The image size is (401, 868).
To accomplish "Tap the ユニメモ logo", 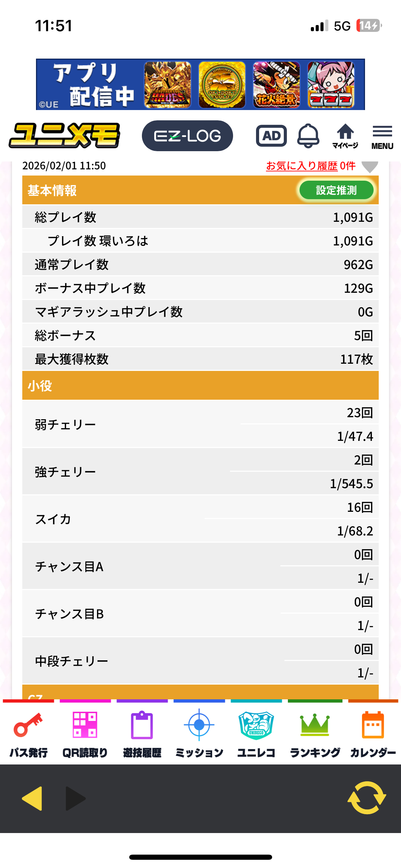I will (64, 136).
